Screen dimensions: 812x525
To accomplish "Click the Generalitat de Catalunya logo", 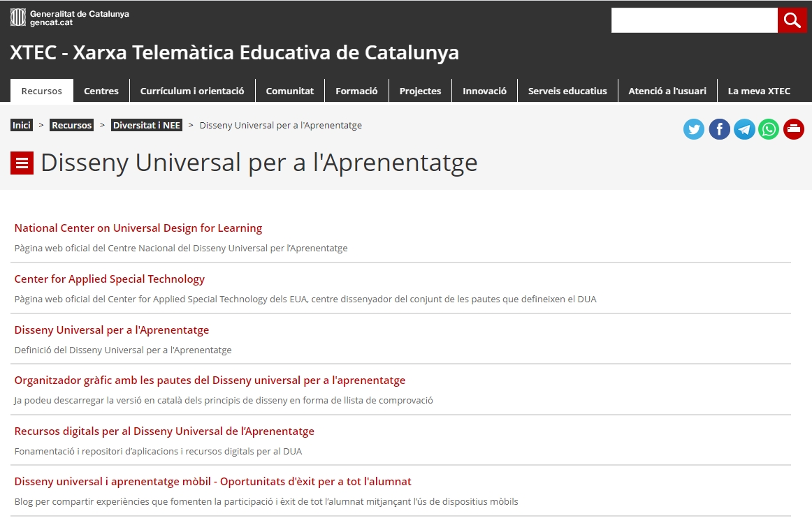I will pyautogui.click(x=70, y=18).
